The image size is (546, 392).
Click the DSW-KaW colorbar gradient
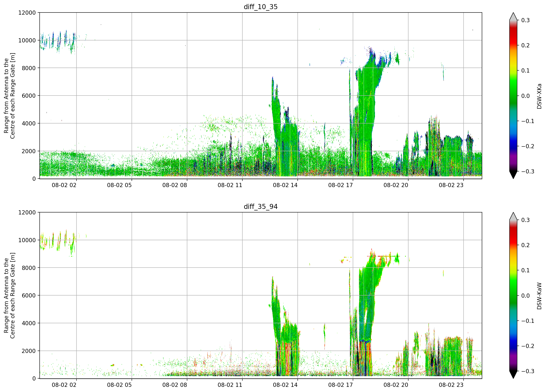513,295
